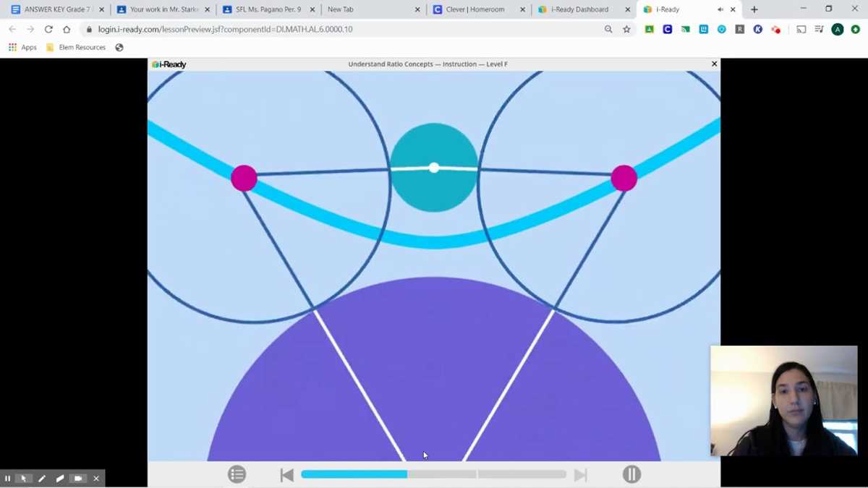Open Elem Resources bookmark folder

click(76, 47)
